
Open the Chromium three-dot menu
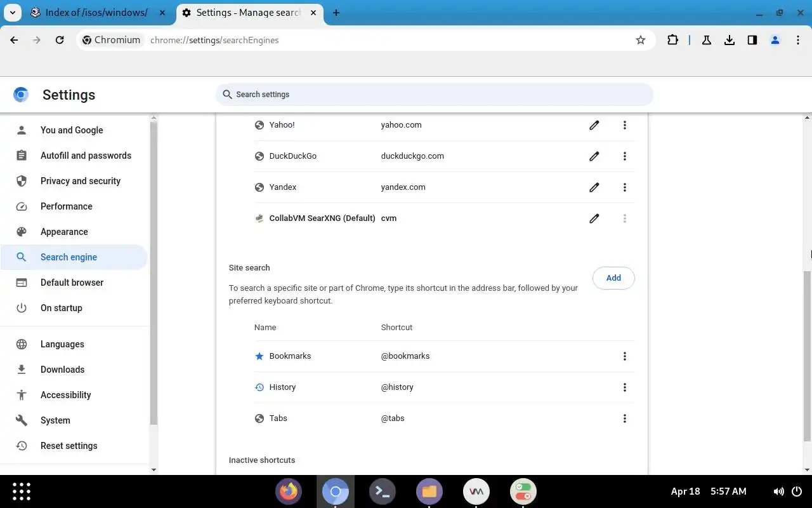798,40
